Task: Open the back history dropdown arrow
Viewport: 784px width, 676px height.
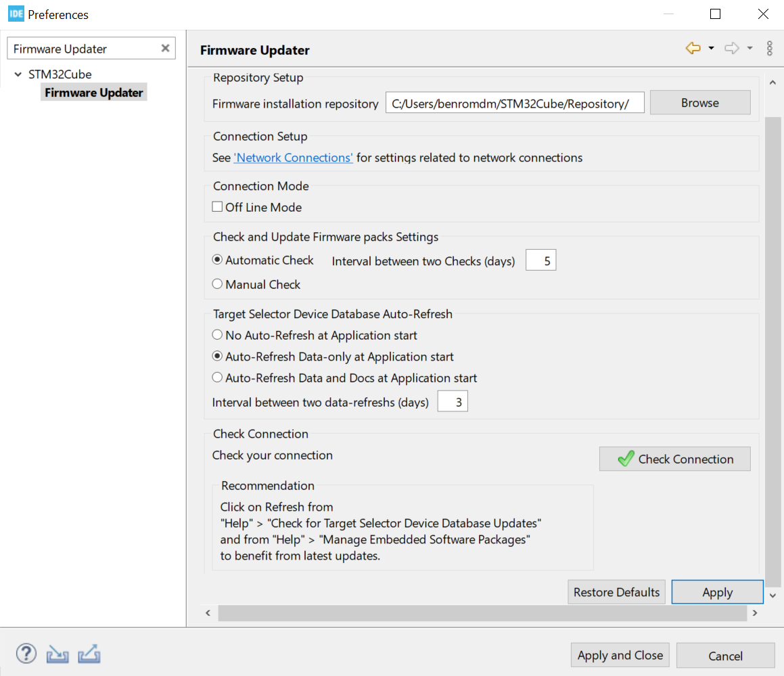Action: pyautogui.click(x=711, y=48)
